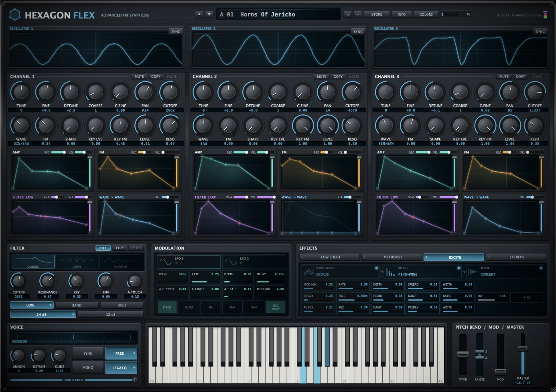Go to next preset with right chevron
This screenshot has height=392, width=556.
357,14
